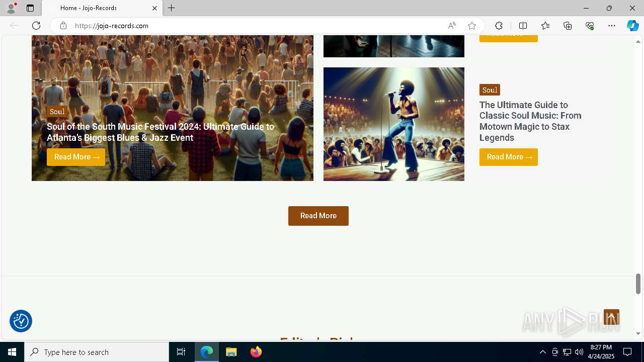644x362 pixels.
Task: Open Soul of the South Music Festival article title
Action: tap(160, 132)
